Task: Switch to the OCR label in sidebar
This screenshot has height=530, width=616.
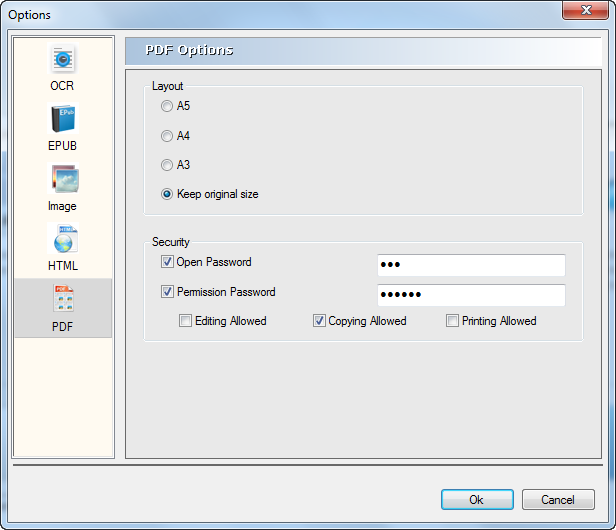Action: click(x=62, y=86)
